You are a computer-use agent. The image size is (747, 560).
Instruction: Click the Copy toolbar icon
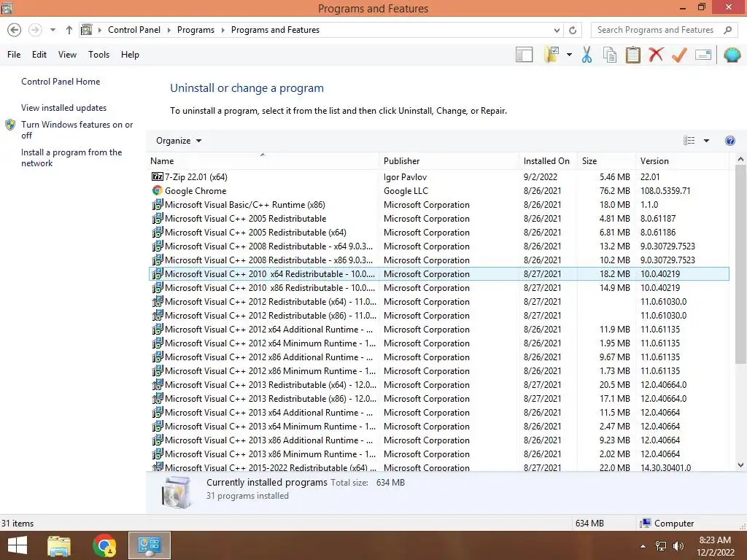pyautogui.click(x=610, y=55)
